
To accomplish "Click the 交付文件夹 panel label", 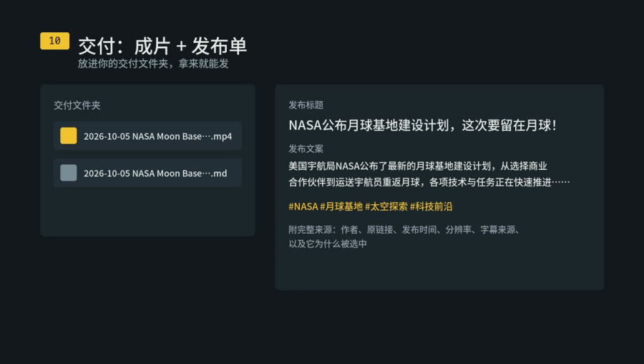I will pos(77,105).
